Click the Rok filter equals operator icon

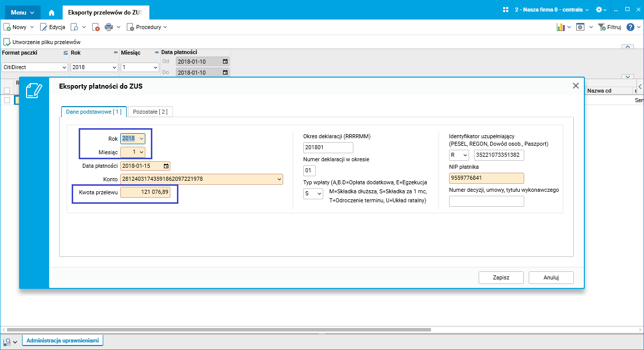pyautogui.click(x=116, y=52)
